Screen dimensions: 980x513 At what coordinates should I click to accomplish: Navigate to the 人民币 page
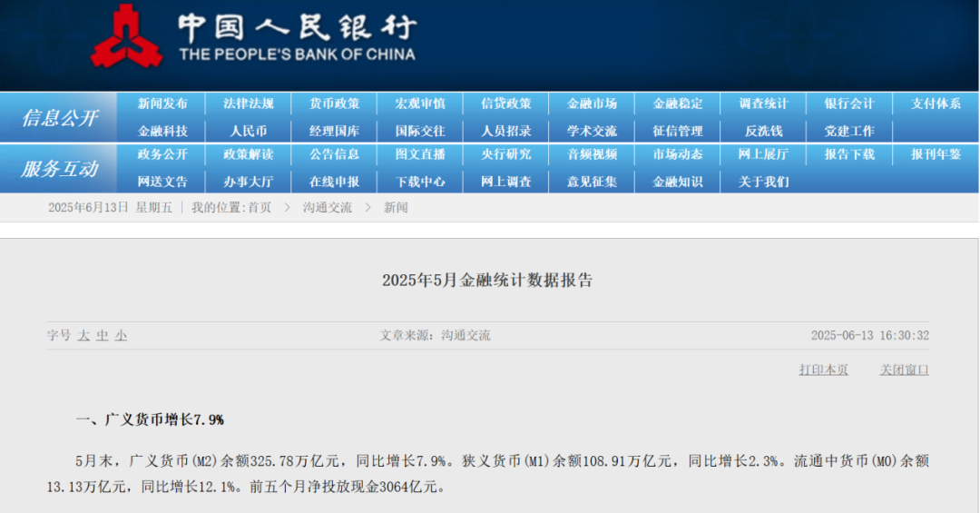249,131
